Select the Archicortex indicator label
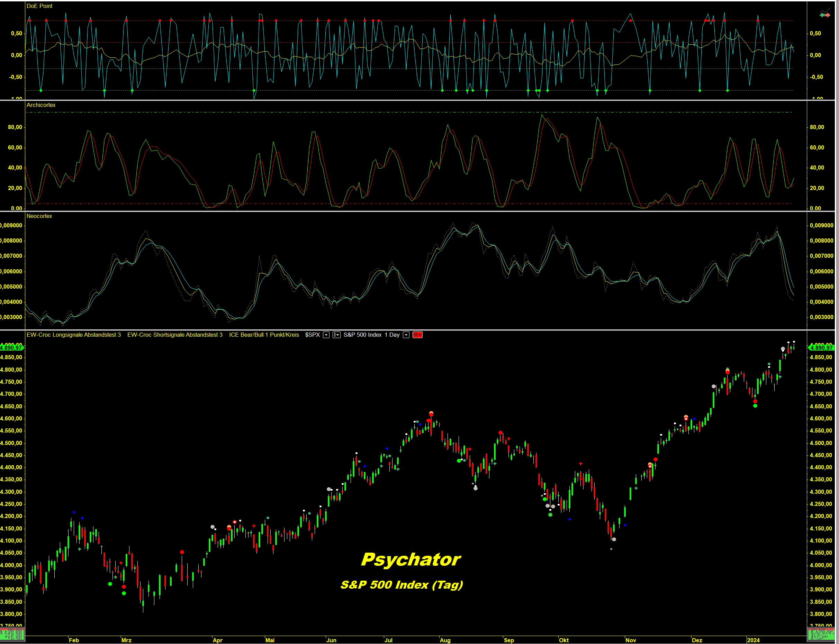Viewport: 839px width, 644px height. [x=41, y=105]
